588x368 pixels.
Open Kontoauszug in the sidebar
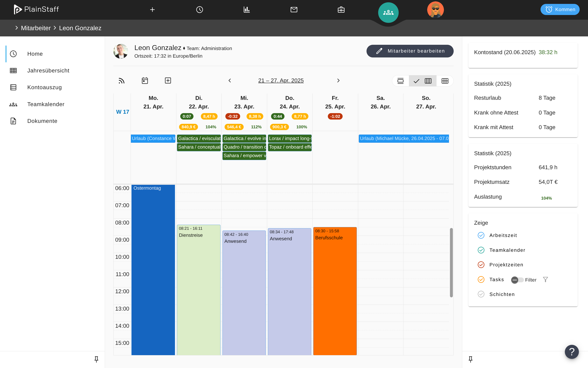[52, 87]
